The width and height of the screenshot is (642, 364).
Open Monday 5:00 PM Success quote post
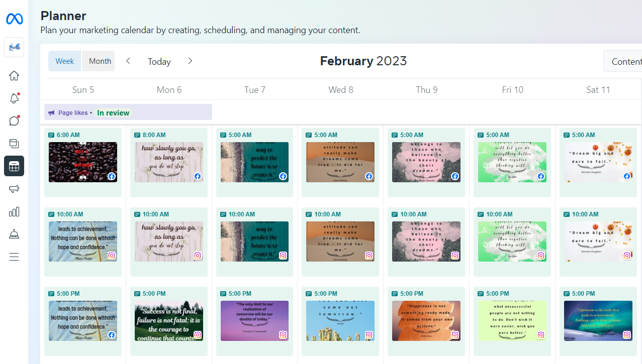click(169, 321)
